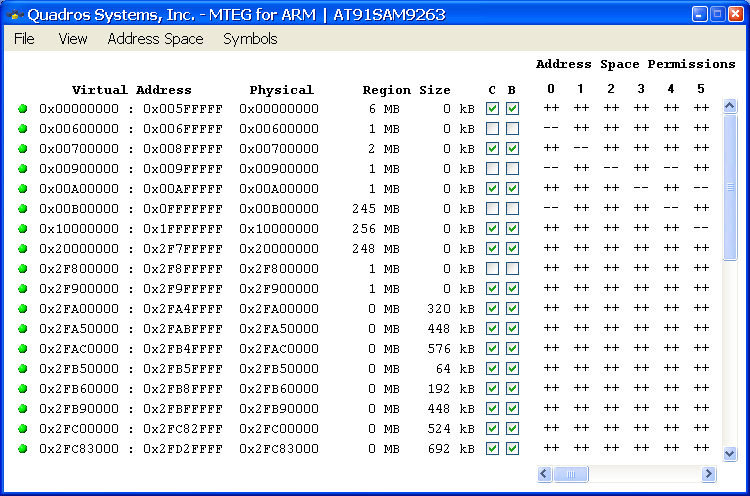Toggle space 0 permission for 0x00000000 row
This screenshot has height=496, width=750.
pyautogui.click(x=551, y=108)
